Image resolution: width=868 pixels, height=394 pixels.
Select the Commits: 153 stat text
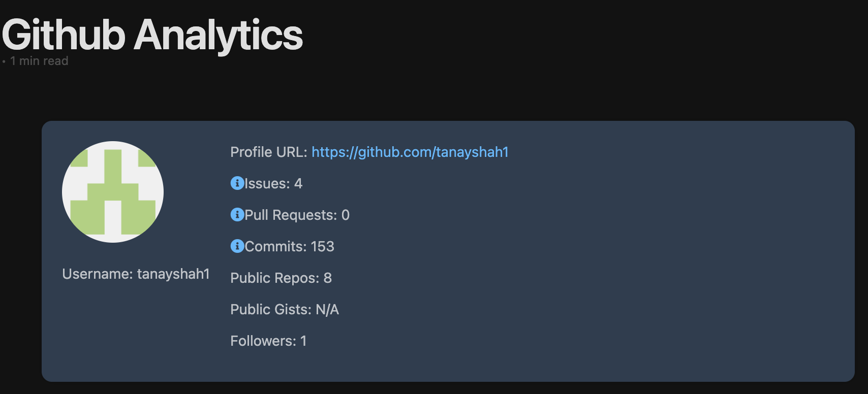click(x=289, y=247)
